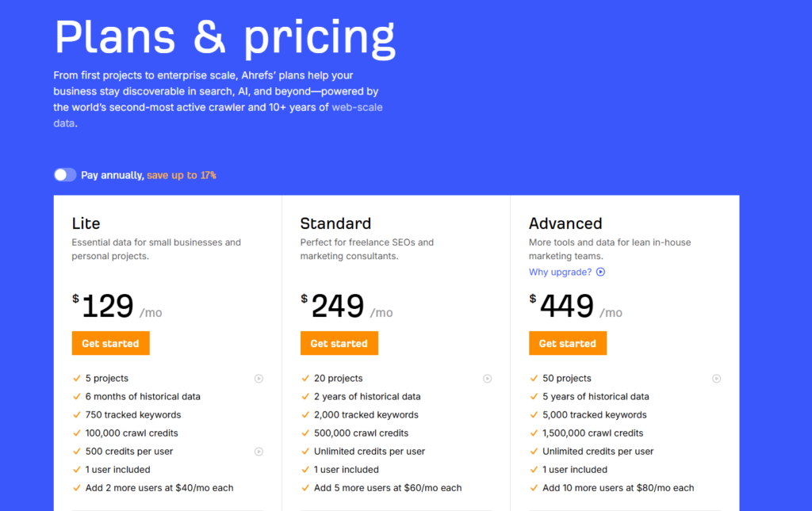Click Get started for the Standard plan
Screen dimensions: 812x511
(x=339, y=343)
